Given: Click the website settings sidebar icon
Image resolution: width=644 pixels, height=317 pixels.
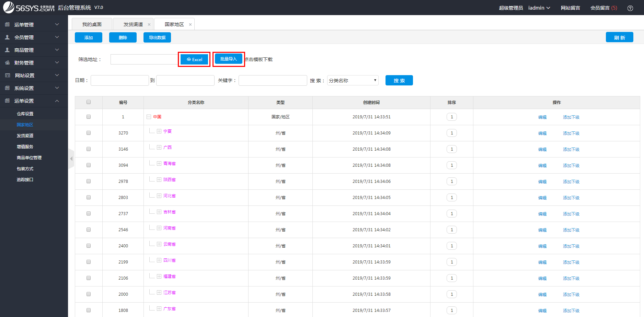Looking at the screenshot, I should coord(7,75).
